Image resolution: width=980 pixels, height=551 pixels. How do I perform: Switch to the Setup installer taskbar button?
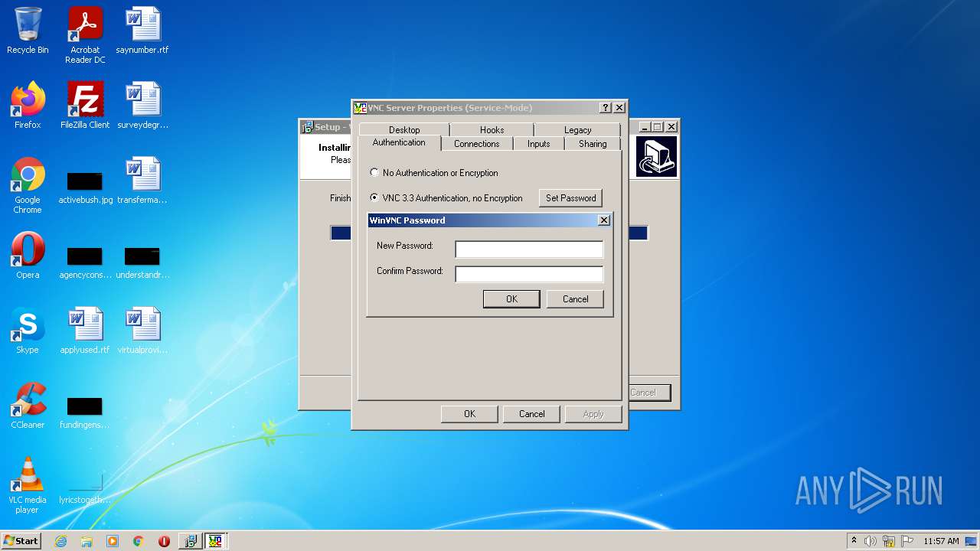click(x=190, y=541)
